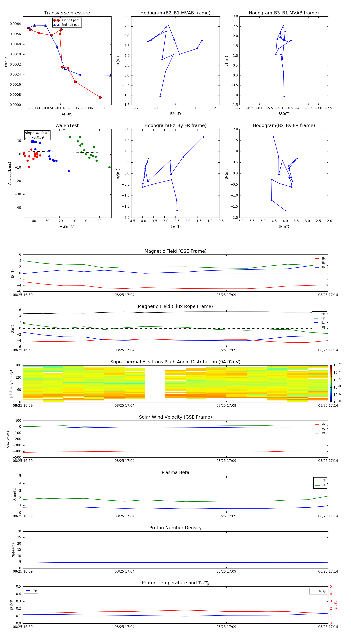Click the 'Magnetic Field (Flux Rope Frame)' title
The width and height of the screenshot is (351, 644).
tap(175, 307)
